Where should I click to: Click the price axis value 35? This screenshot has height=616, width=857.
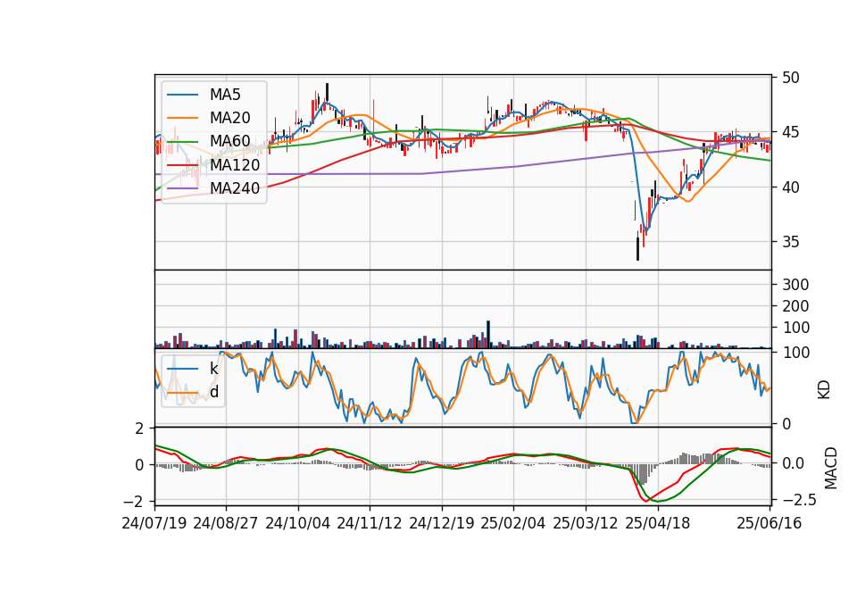click(x=790, y=242)
